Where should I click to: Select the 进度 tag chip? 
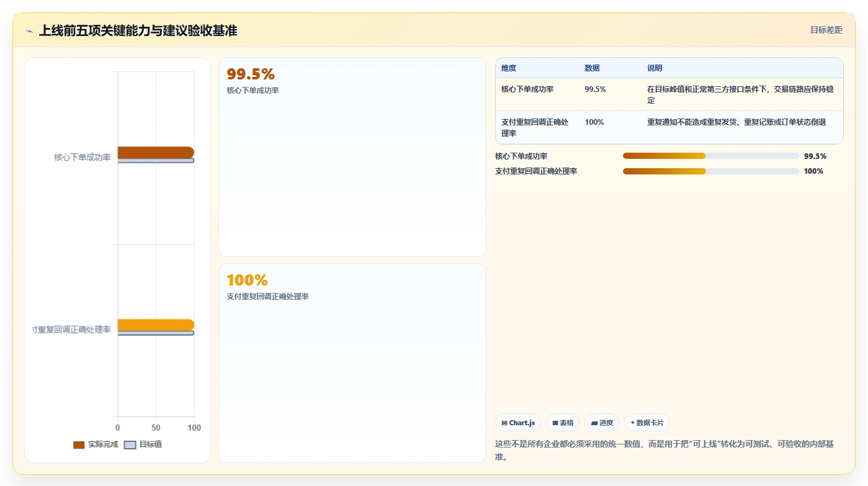pos(602,423)
